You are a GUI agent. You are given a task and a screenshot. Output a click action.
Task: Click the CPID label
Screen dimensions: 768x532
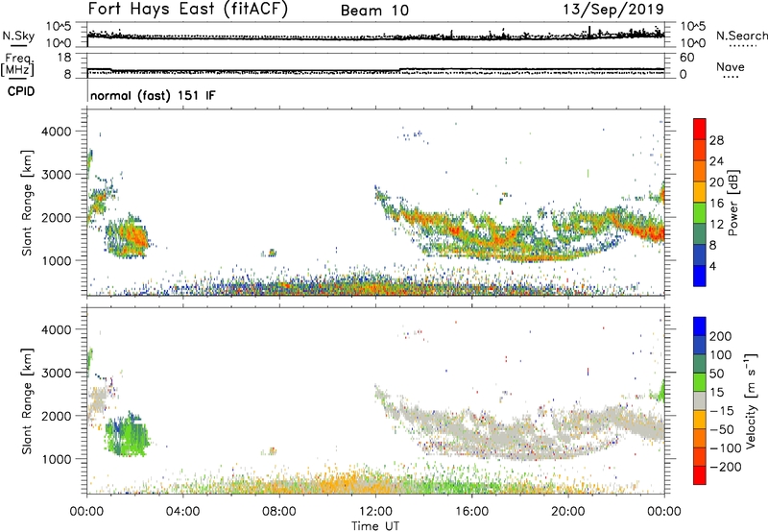tap(21, 91)
